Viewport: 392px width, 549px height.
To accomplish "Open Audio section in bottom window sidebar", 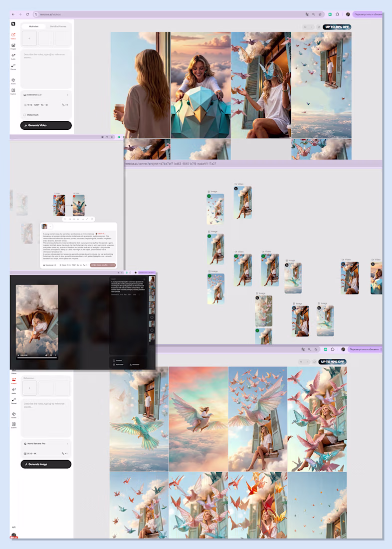I will point(13,390).
